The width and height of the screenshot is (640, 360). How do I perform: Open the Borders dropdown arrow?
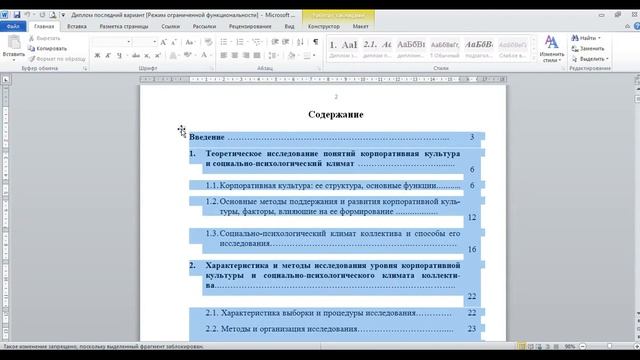click(314, 55)
